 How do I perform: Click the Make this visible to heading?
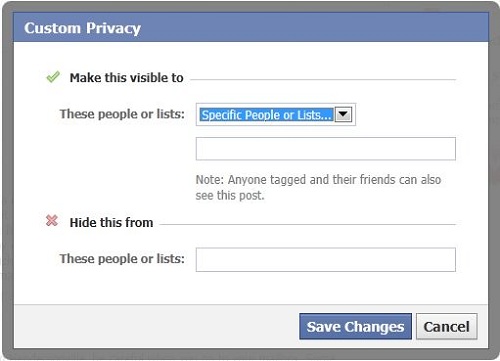click(x=126, y=78)
